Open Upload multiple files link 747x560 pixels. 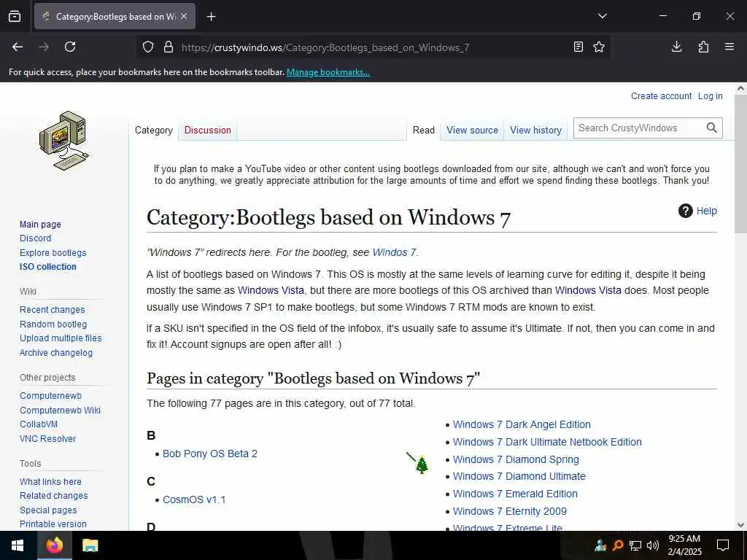61,338
